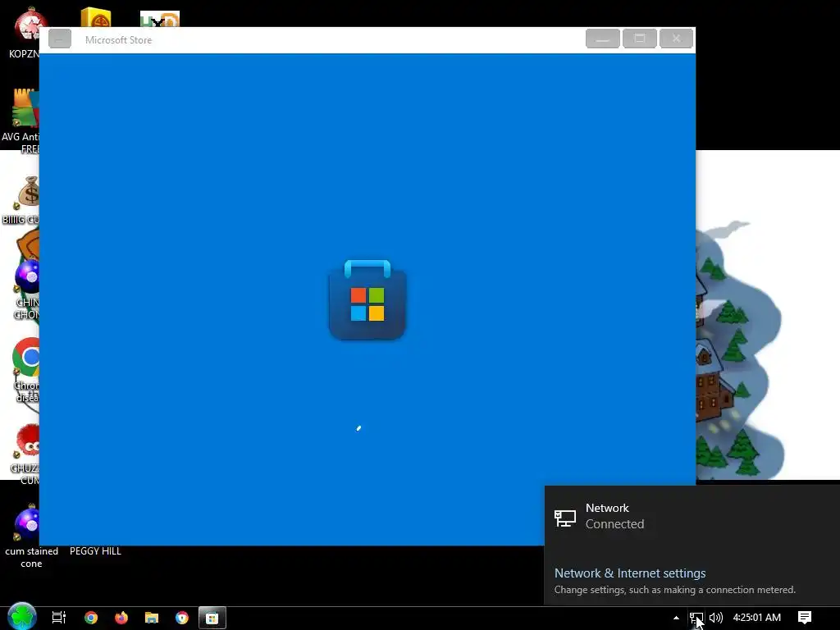Click the Microsoft Store title text
840x630 pixels.
click(x=118, y=39)
